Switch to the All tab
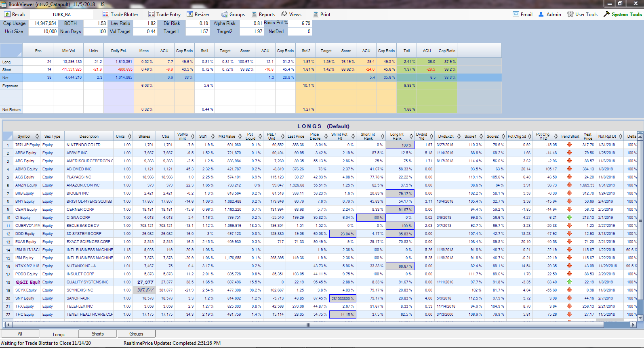This screenshot has height=348, width=644. tap(20, 334)
